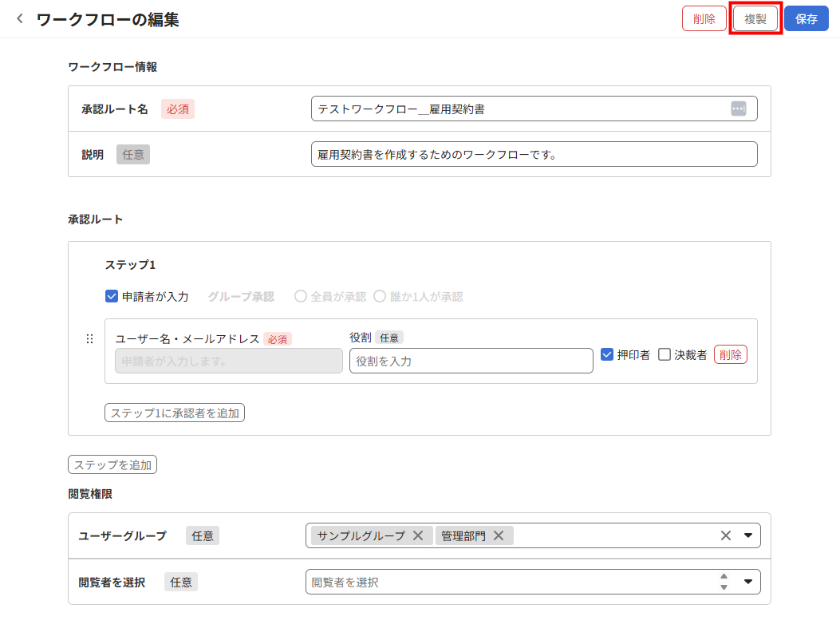Clear all selected user groups

pos(725,535)
